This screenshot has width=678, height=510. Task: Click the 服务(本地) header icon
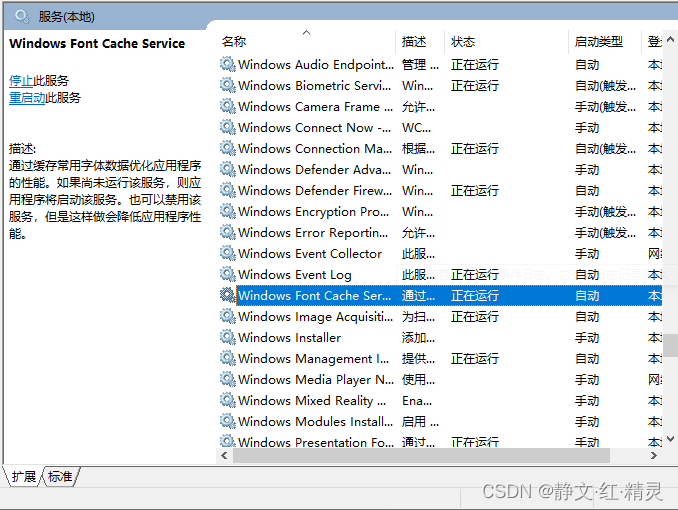(22, 16)
